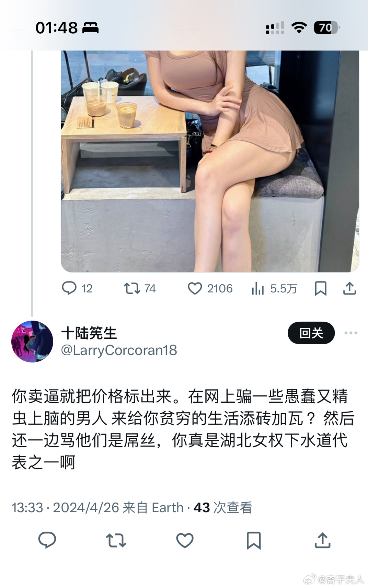Tap the 43 次查看 view count
The height and width of the screenshot is (588, 368).
[223, 507]
